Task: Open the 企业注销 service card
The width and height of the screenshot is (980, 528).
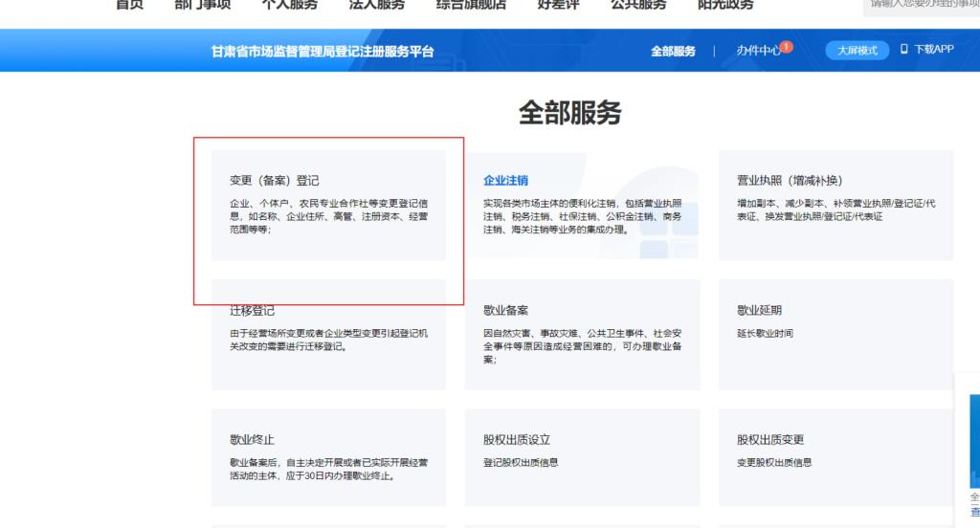Action: (x=582, y=205)
